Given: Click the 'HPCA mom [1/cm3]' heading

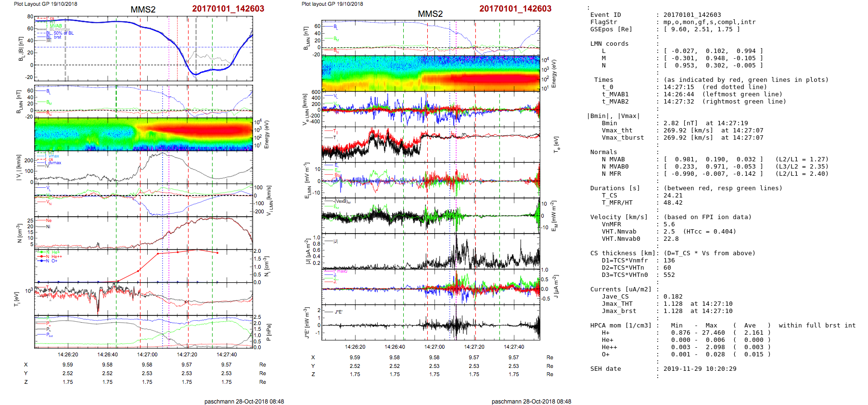Looking at the screenshot, I should tap(621, 326).
